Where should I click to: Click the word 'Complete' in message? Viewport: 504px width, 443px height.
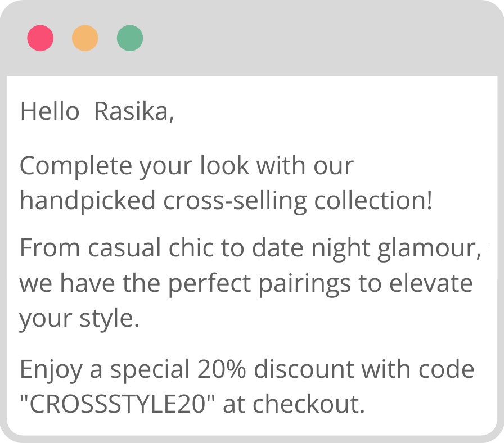click(76, 167)
